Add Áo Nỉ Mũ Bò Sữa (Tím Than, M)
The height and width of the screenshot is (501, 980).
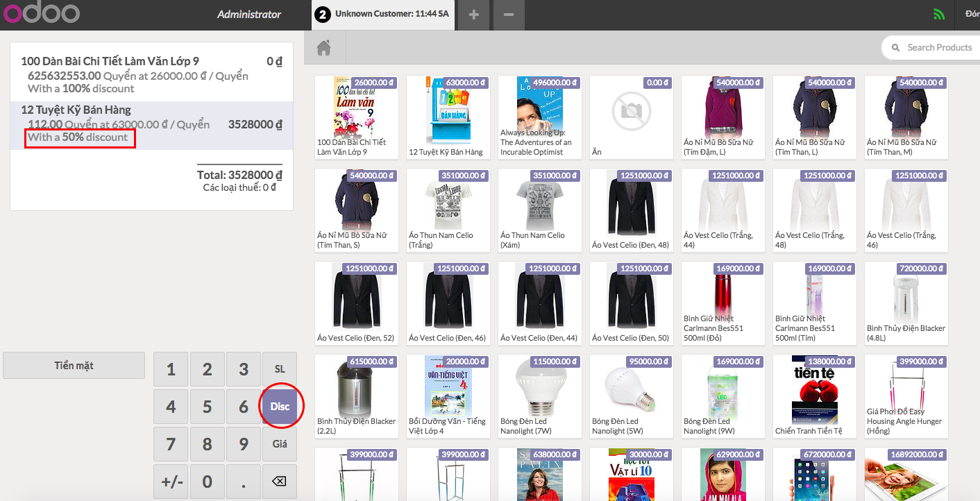[906, 117]
